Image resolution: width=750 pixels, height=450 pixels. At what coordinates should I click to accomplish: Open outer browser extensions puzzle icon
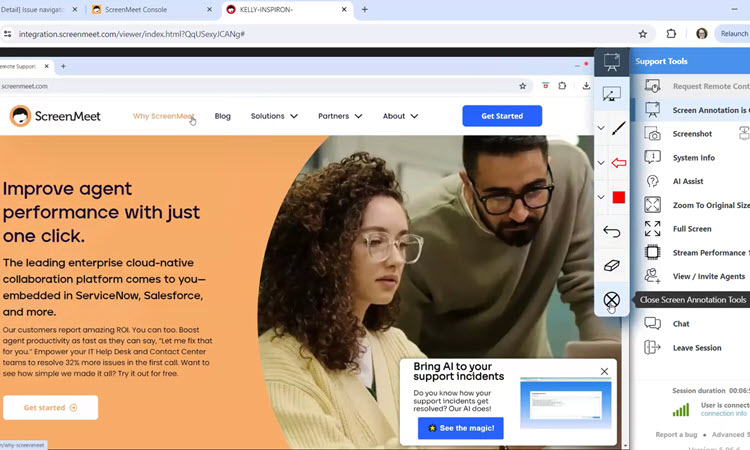click(x=671, y=34)
